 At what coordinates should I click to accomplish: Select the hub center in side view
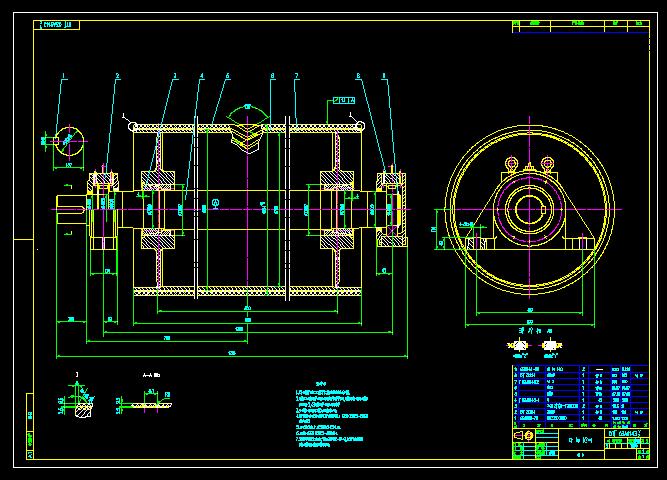point(525,210)
